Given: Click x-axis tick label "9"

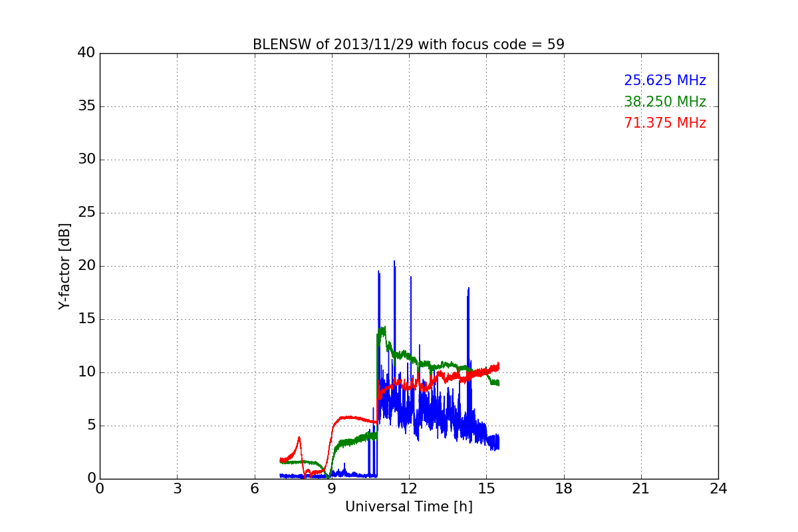Looking at the screenshot, I should pos(332,489).
